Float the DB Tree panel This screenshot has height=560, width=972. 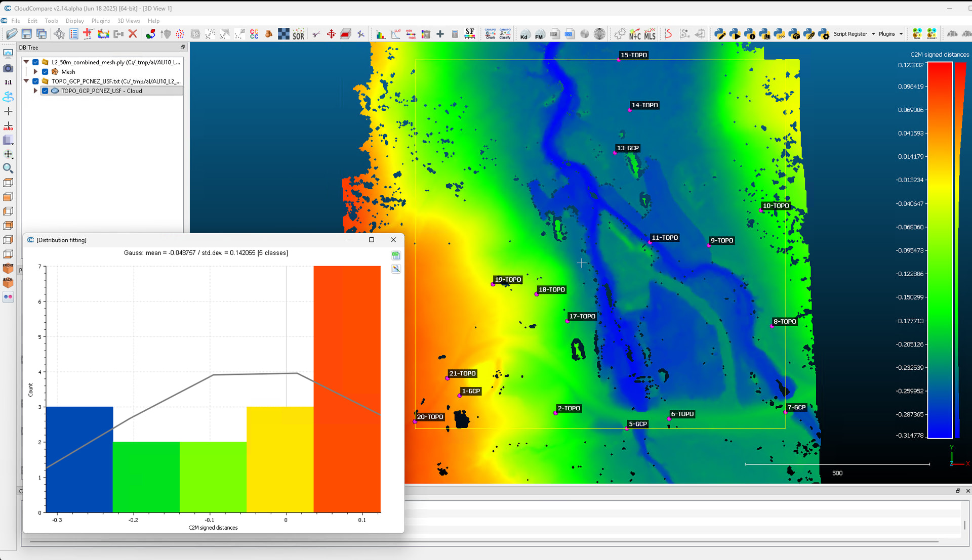click(x=183, y=47)
